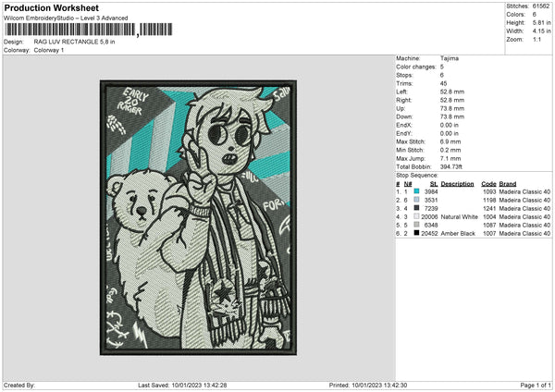The image size is (555, 392).
Task: Click stitch count 3531 in stop row 2
Action: [x=431, y=201]
